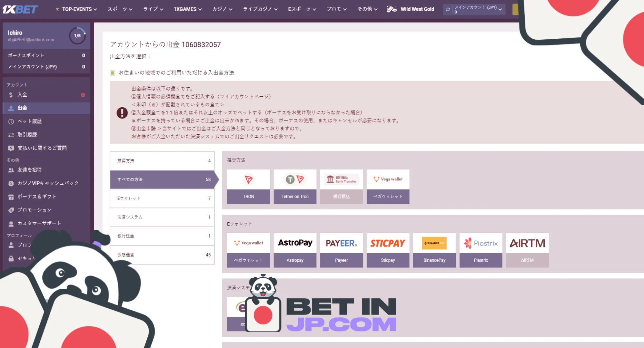Click the BinancePay button label
The width and height of the screenshot is (644, 348).
point(434,260)
